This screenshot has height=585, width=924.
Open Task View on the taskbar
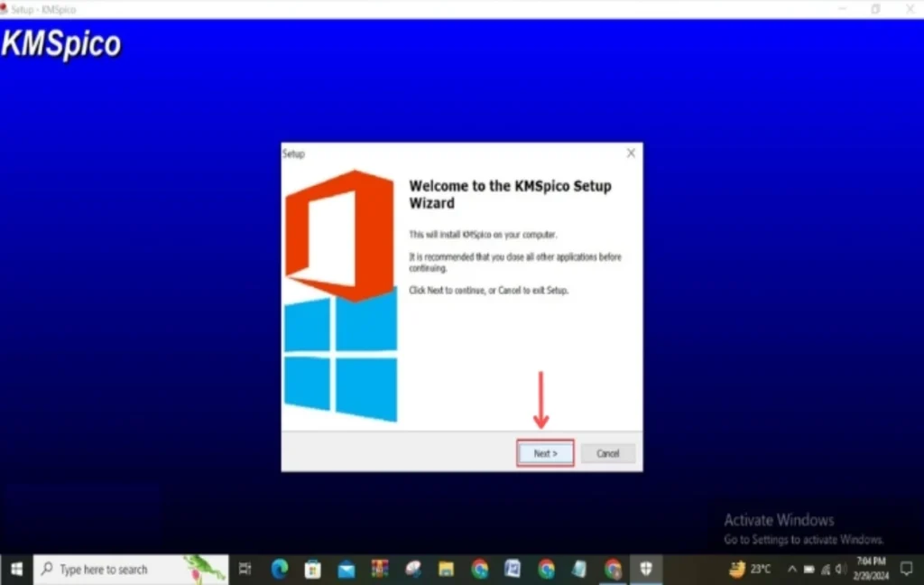coord(244,569)
